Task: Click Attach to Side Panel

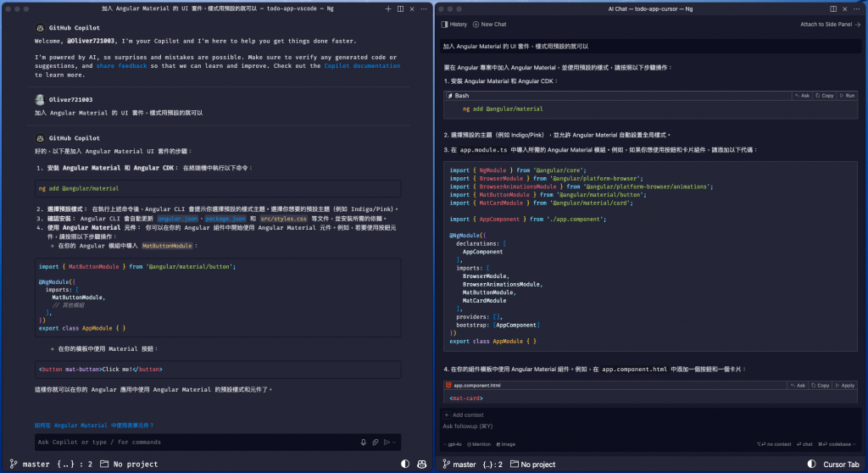Action: pyautogui.click(x=831, y=25)
